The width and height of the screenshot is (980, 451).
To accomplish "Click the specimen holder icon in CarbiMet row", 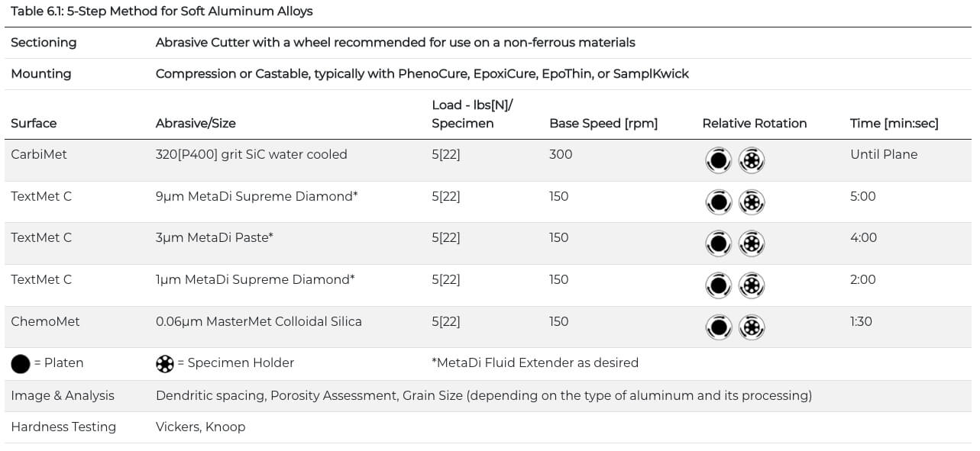I will (x=752, y=160).
